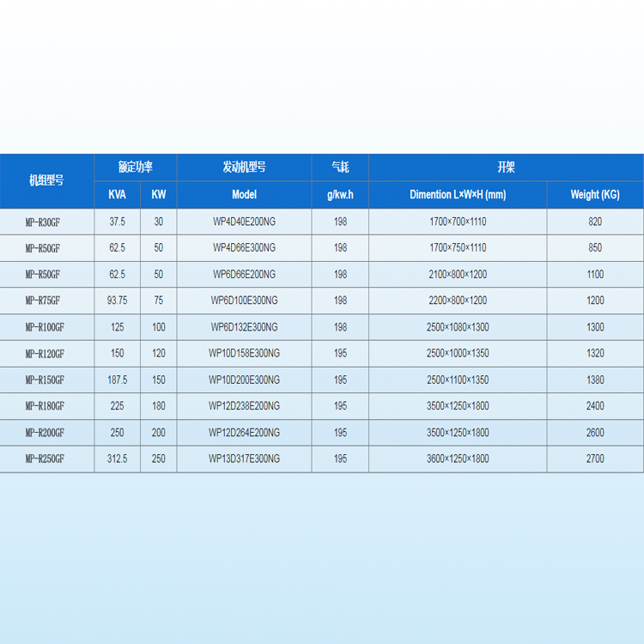Click the 125 KVA value
The height and width of the screenshot is (644, 644).
pos(117,327)
